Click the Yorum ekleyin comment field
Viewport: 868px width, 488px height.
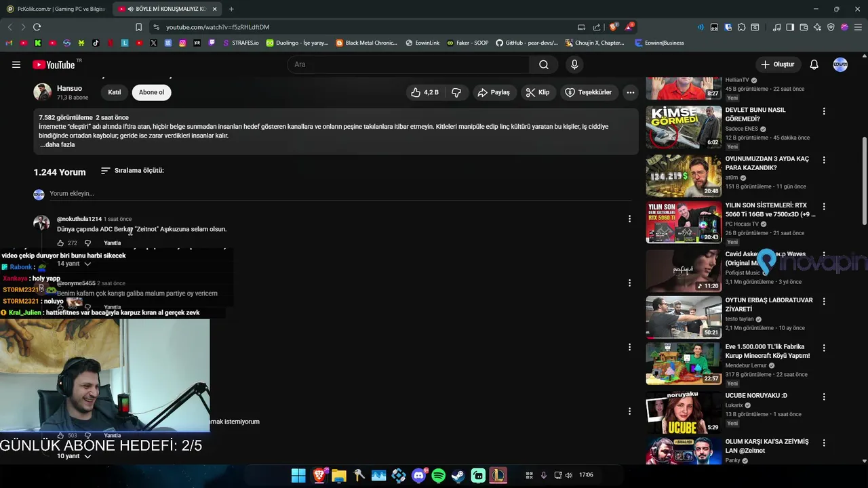coord(341,194)
